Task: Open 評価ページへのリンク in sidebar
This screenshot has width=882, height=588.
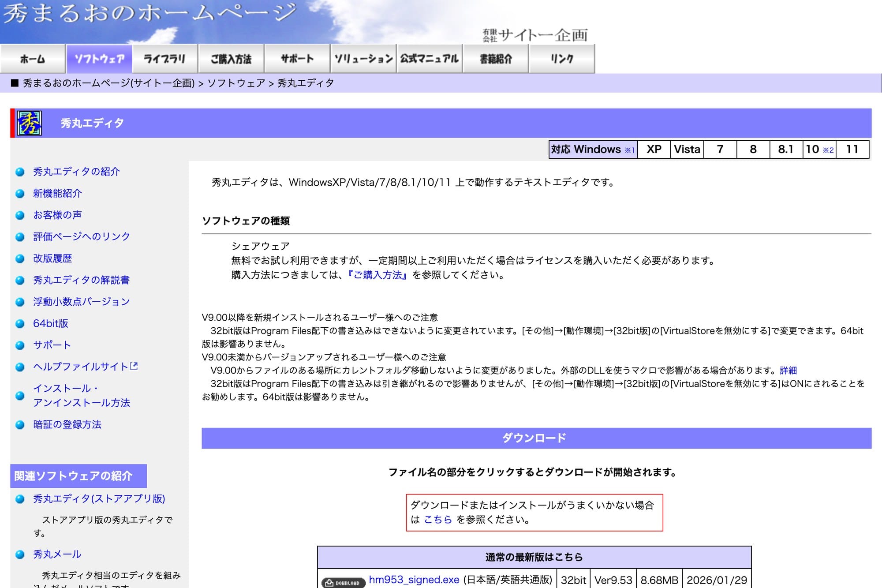Action: pyautogui.click(x=82, y=236)
